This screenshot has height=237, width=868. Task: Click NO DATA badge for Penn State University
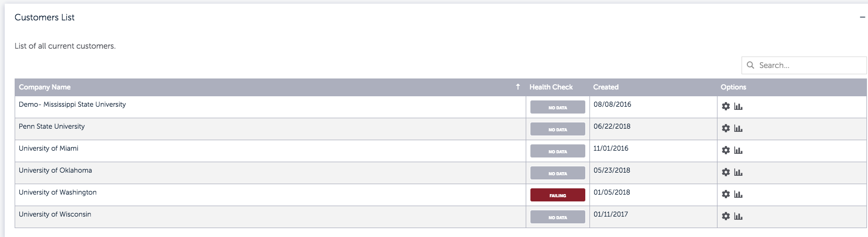[x=558, y=129]
